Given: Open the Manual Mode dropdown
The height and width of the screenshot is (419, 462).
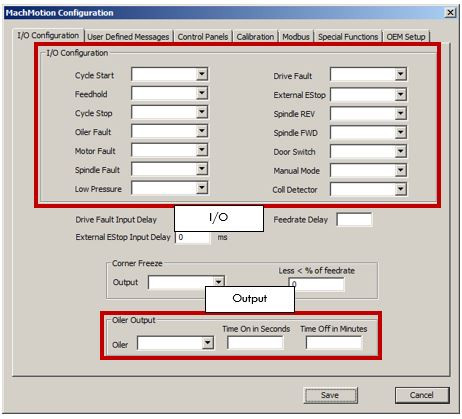Looking at the screenshot, I should (368, 171).
